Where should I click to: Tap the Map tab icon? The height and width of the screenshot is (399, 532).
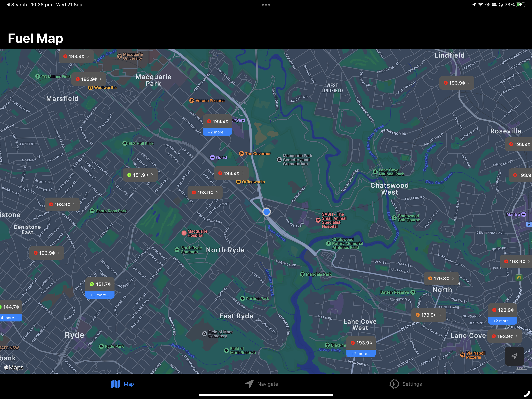(116, 384)
